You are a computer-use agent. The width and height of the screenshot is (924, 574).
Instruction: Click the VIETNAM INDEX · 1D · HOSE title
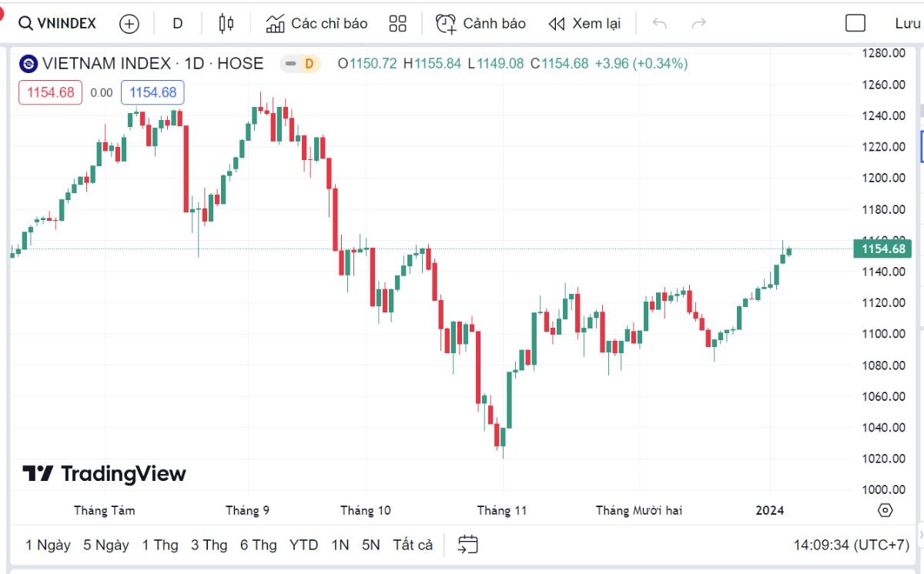tap(152, 63)
